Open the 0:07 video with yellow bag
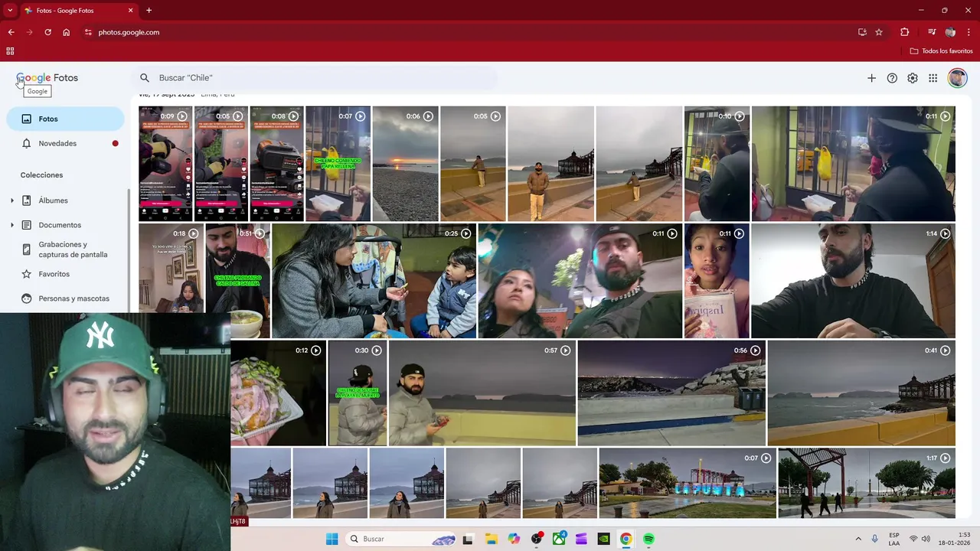The height and width of the screenshot is (551, 980). (x=338, y=164)
